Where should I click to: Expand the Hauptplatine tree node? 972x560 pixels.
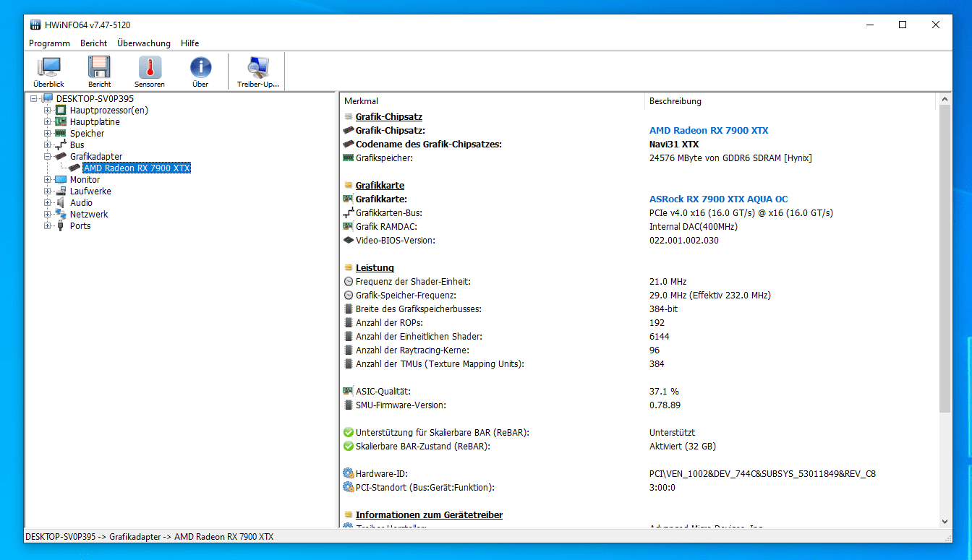pos(48,122)
